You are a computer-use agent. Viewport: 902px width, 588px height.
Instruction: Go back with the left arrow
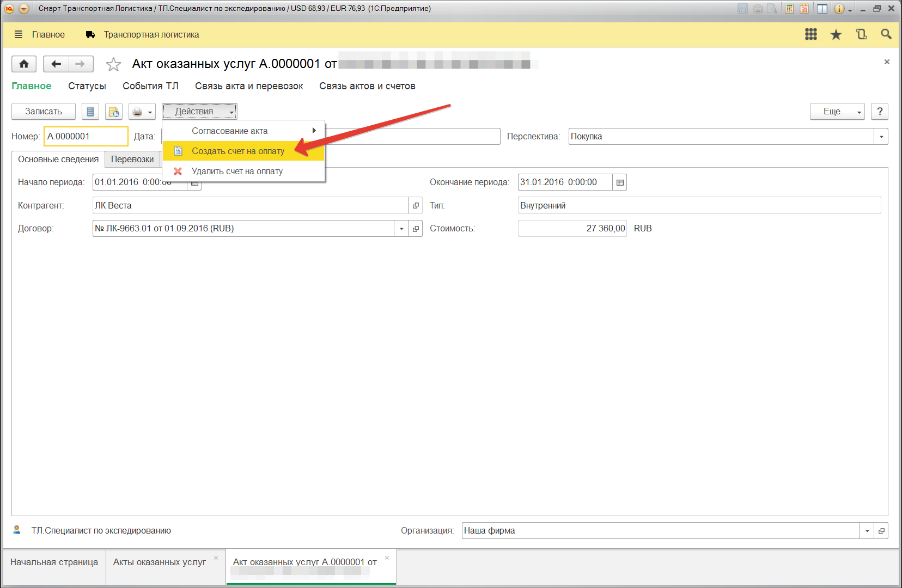point(56,64)
